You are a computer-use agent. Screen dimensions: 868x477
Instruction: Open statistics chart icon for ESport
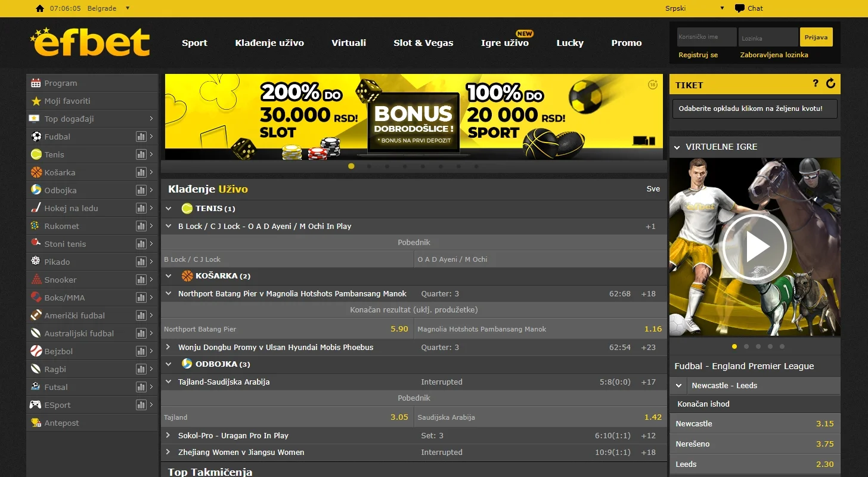[x=141, y=405]
